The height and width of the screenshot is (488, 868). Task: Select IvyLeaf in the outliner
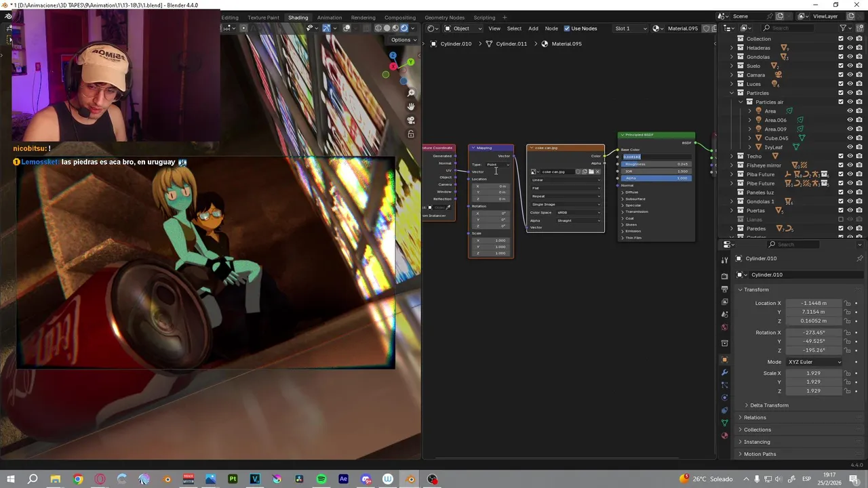773,147
